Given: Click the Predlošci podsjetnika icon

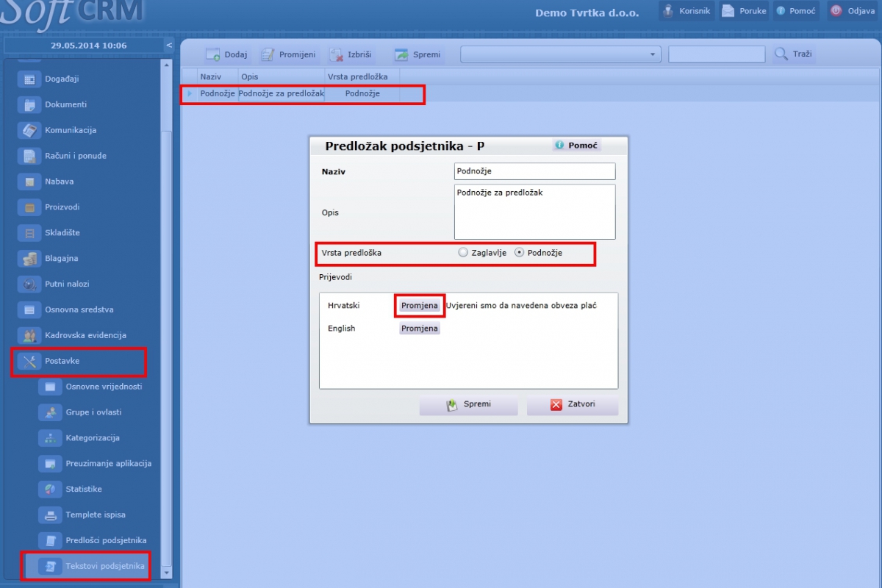Looking at the screenshot, I should 50,540.
